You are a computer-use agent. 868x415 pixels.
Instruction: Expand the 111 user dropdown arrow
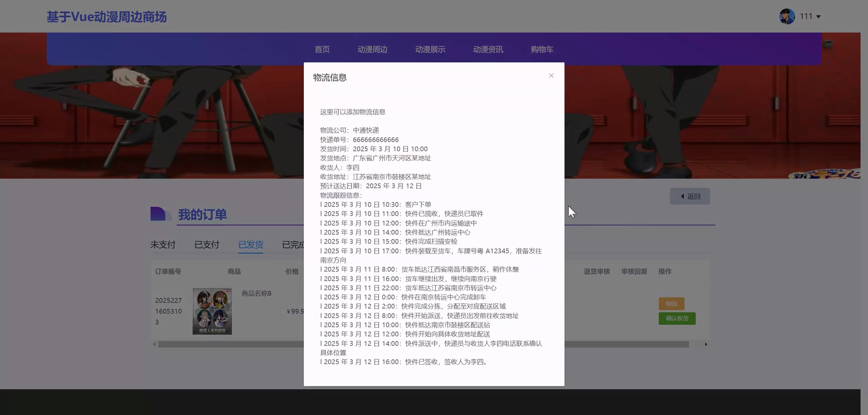(818, 17)
